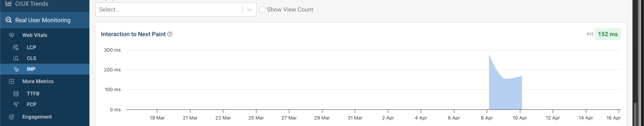
Task: Click the LCP icon in sidebar
Action: (16, 47)
